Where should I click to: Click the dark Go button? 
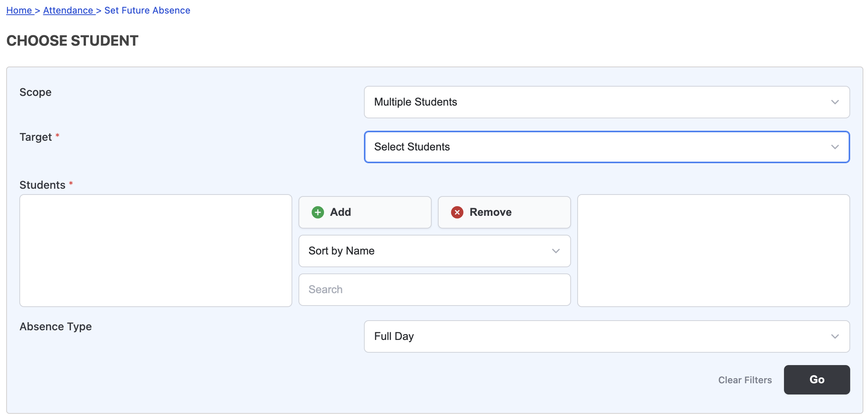[817, 380]
